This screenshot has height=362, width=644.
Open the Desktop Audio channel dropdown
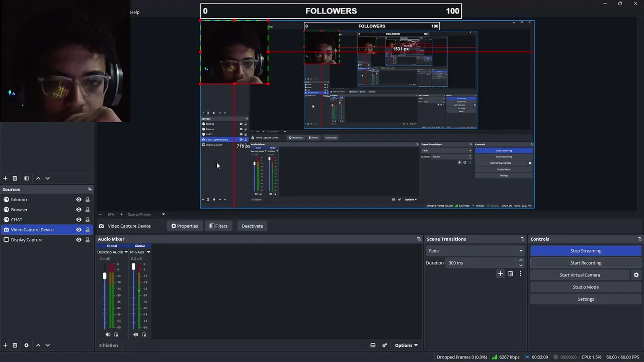tap(112, 252)
